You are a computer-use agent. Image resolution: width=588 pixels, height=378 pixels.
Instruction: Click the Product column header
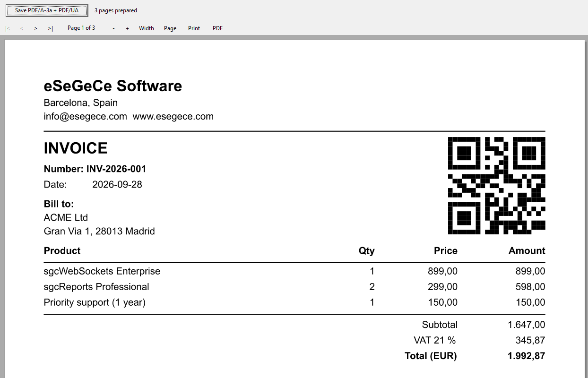pyautogui.click(x=62, y=251)
